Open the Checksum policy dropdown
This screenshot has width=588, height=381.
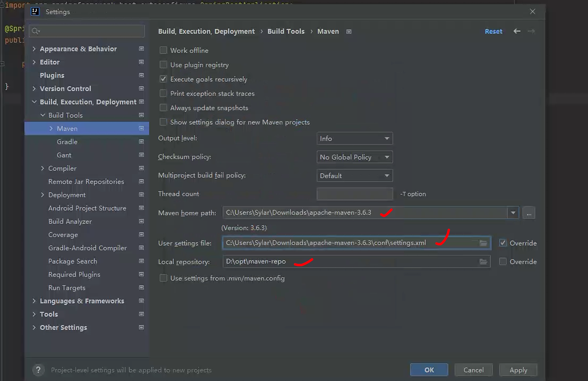[x=355, y=157]
